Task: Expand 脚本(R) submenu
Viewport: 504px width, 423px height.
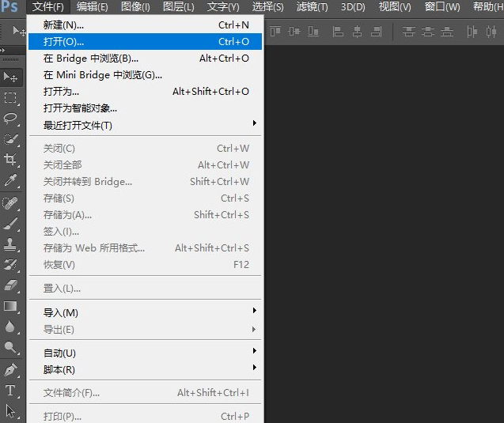Action: click(x=145, y=370)
